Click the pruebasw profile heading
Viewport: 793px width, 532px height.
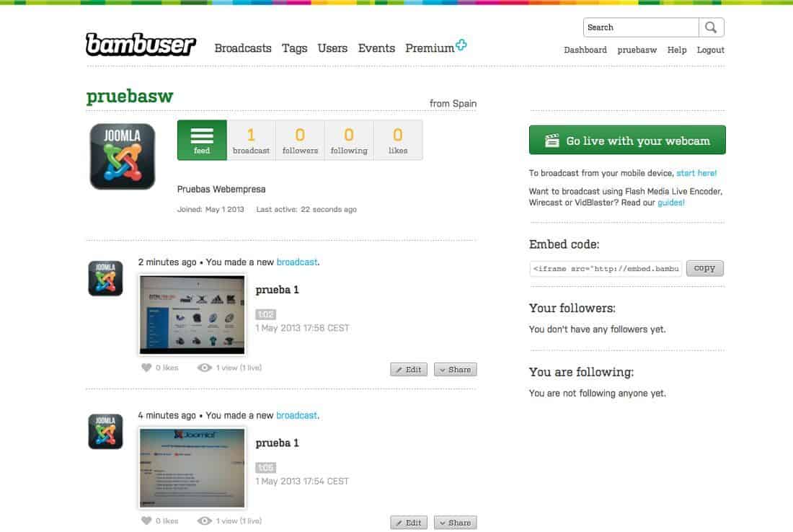[130, 96]
